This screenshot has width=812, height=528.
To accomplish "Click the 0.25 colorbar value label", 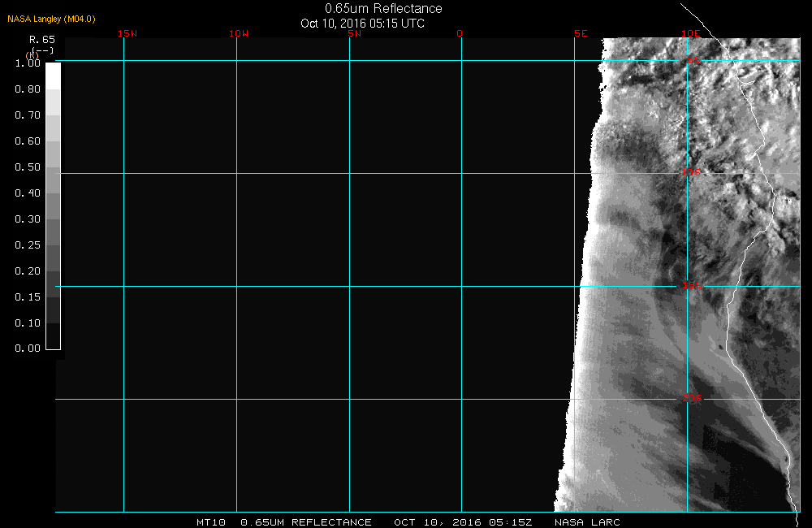I will tap(28, 245).
